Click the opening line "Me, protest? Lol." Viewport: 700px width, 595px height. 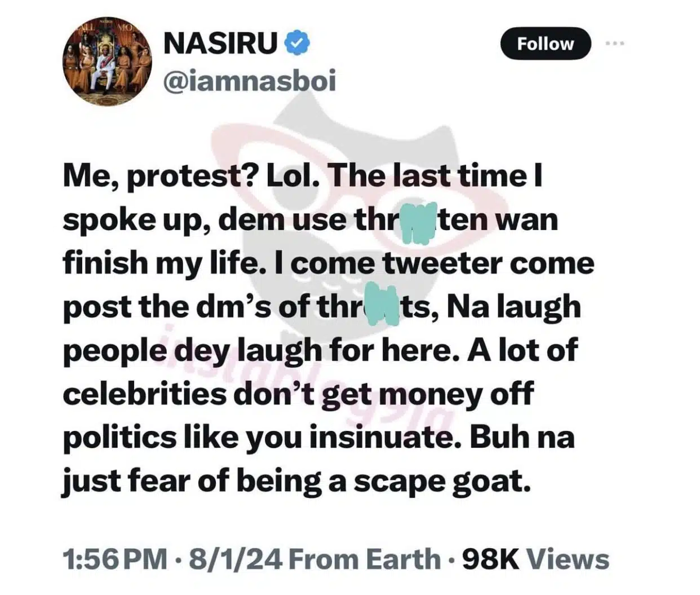pyautogui.click(x=192, y=177)
